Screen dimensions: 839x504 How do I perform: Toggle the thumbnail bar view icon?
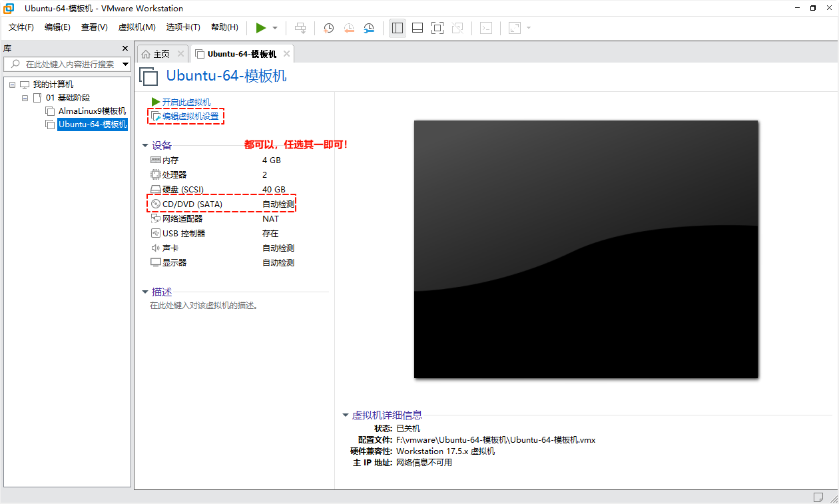coord(418,28)
